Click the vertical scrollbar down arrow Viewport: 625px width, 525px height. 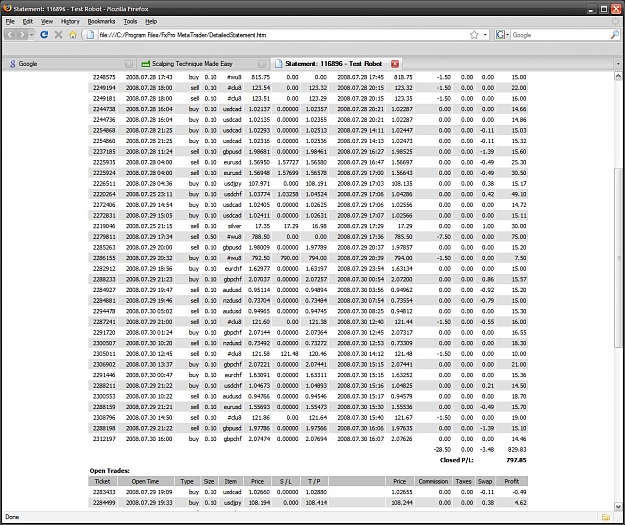618,507
